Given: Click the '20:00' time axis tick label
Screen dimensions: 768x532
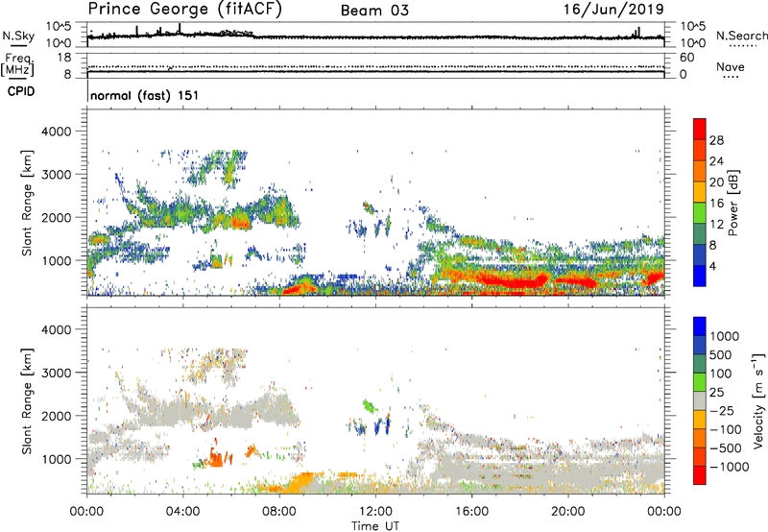Looking at the screenshot, I should (x=568, y=512).
